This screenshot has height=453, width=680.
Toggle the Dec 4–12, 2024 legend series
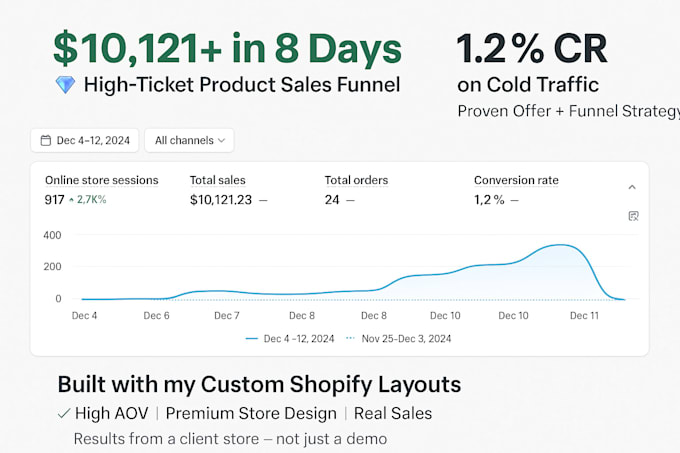(x=295, y=339)
